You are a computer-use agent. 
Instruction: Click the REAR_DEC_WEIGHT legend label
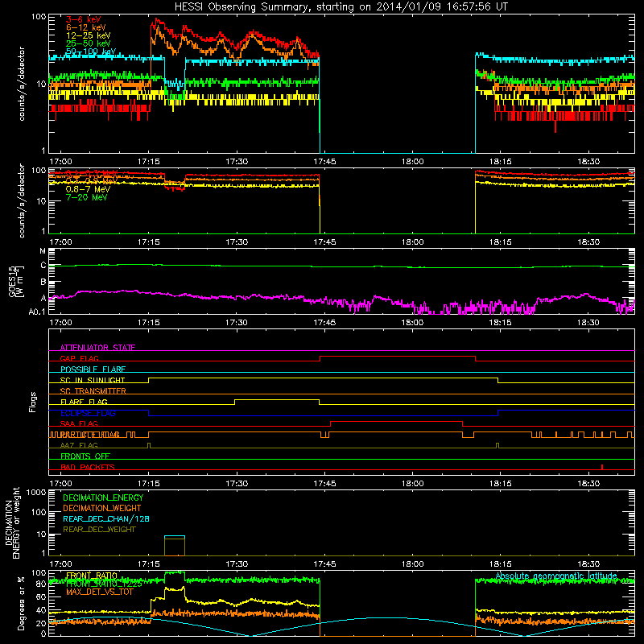pos(99,530)
